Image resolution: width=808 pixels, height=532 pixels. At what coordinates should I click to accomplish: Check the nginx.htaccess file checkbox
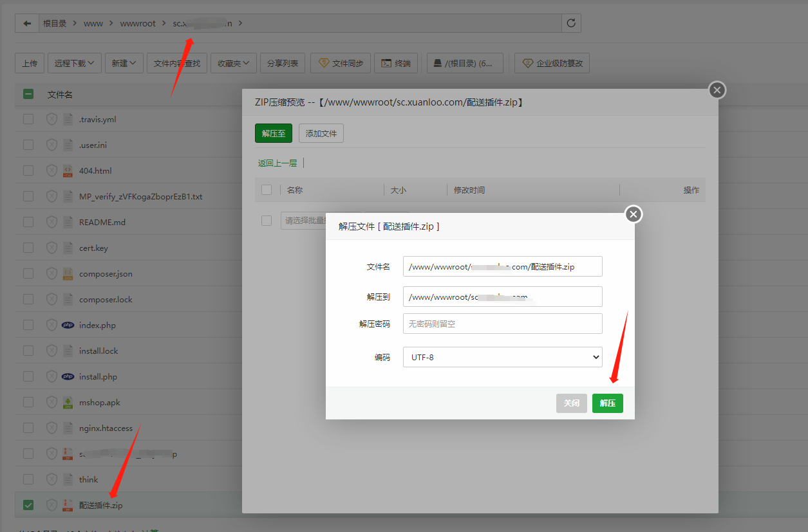pyautogui.click(x=28, y=428)
